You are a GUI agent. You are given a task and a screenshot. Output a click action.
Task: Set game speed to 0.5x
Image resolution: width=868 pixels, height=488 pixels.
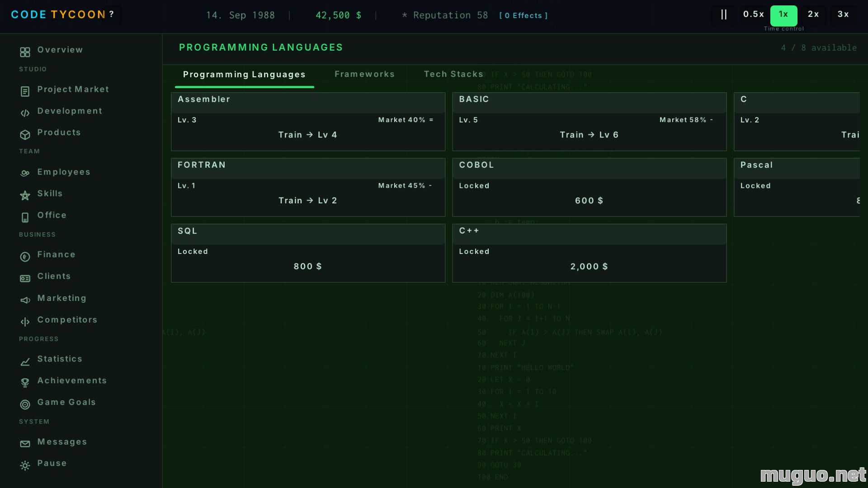tap(754, 14)
